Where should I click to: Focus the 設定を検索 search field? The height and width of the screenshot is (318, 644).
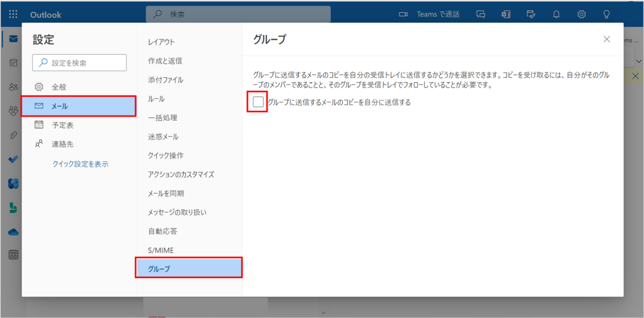pos(79,63)
